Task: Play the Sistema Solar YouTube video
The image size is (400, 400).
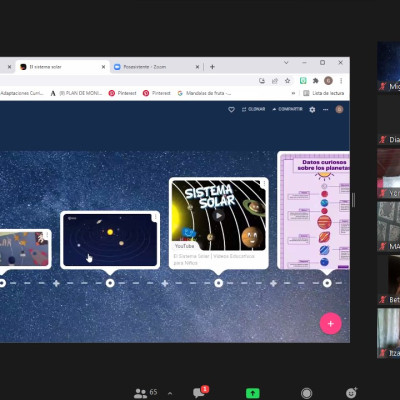Action: [218, 215]
